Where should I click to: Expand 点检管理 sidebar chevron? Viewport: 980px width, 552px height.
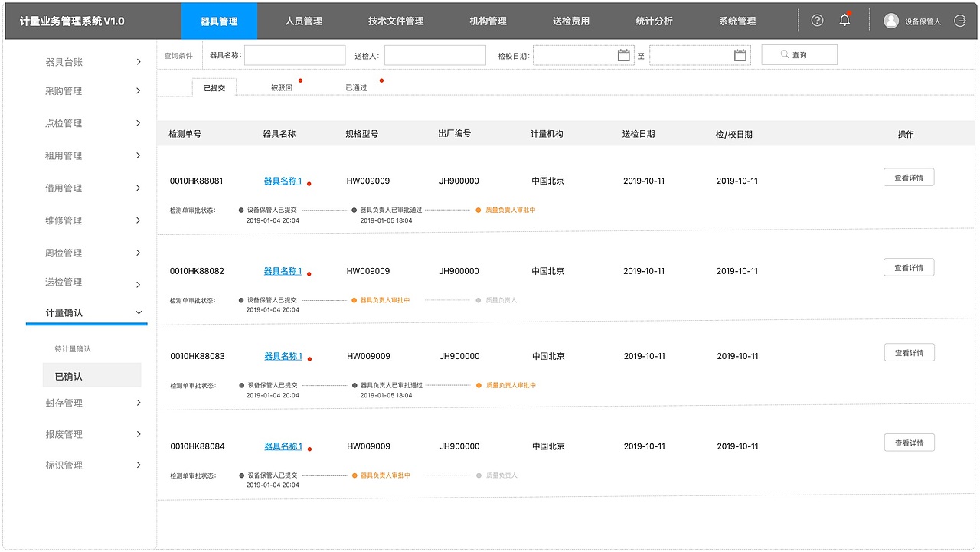[x=139, y=123]
